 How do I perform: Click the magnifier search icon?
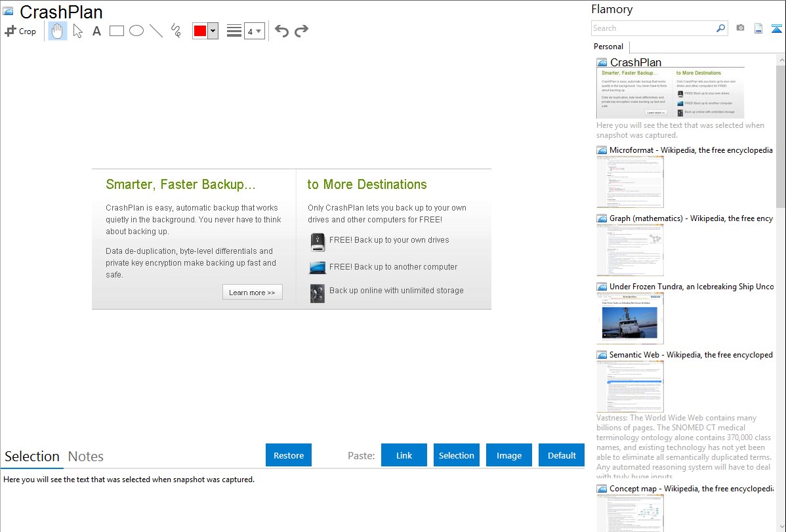point(721,28)
